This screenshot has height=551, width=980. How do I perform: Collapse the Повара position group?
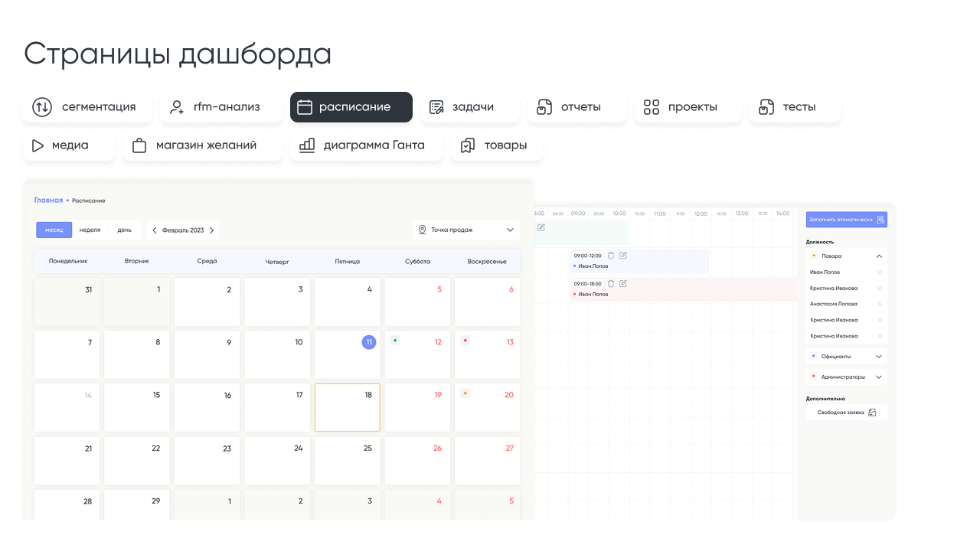[x=879, y=256]
